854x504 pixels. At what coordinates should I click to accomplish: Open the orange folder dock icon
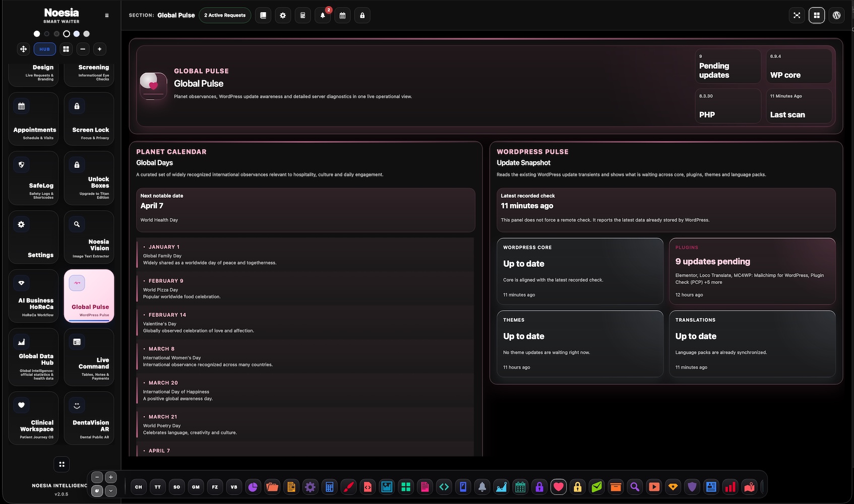[x=272, y=487]
